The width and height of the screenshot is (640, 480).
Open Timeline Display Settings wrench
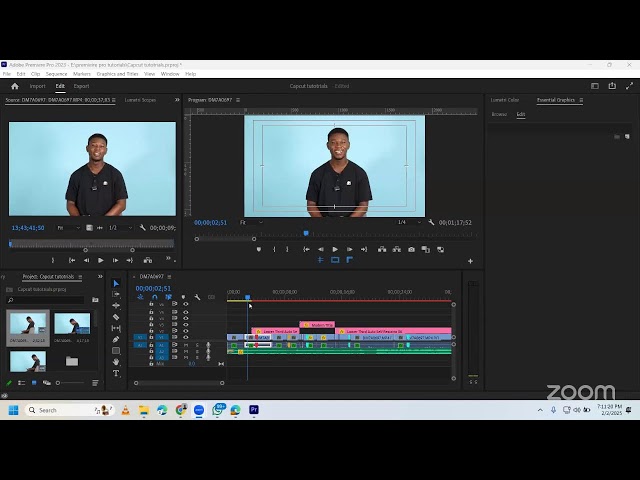pyautogui.click(x=197, y=297)
